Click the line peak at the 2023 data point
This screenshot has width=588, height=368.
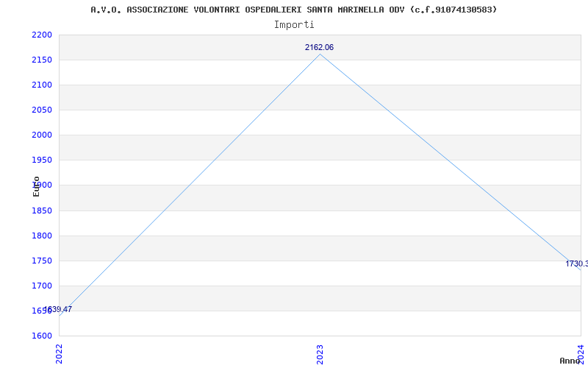[x=320, y=54]
